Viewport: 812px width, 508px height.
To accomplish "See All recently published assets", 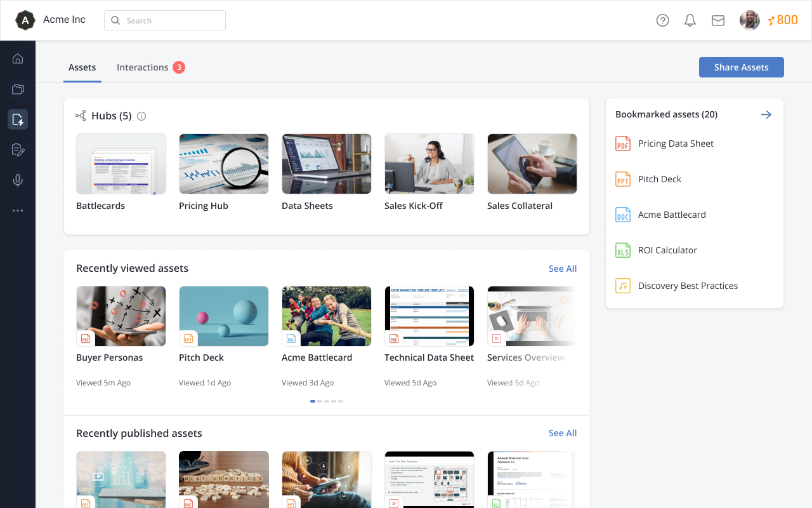I will click(x=562, y=432).
